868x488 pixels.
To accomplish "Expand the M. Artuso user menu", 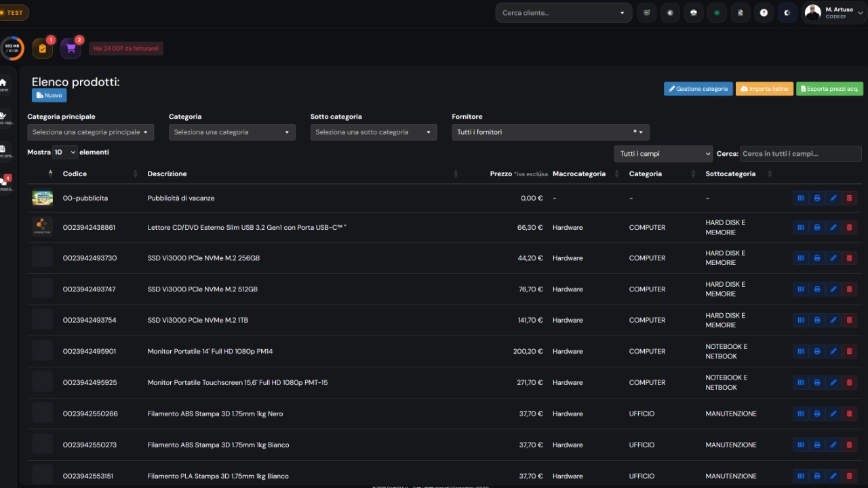I will tap(835, 13).
